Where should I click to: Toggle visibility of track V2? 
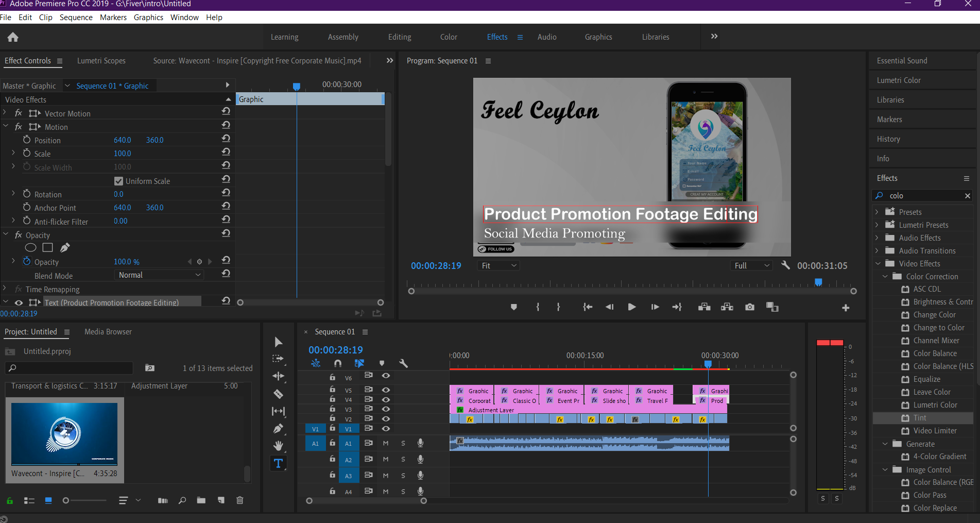pyautogui.click(x=386, y=418)
